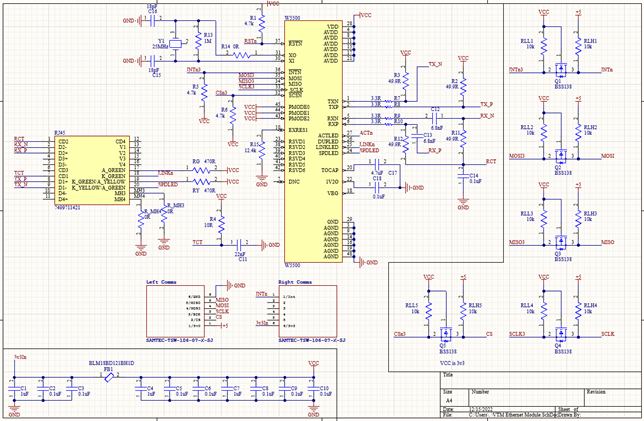Screen dimensions: 644x421
Task: Select the R15 12.4k resistor
Action: (x=263, y=148)
